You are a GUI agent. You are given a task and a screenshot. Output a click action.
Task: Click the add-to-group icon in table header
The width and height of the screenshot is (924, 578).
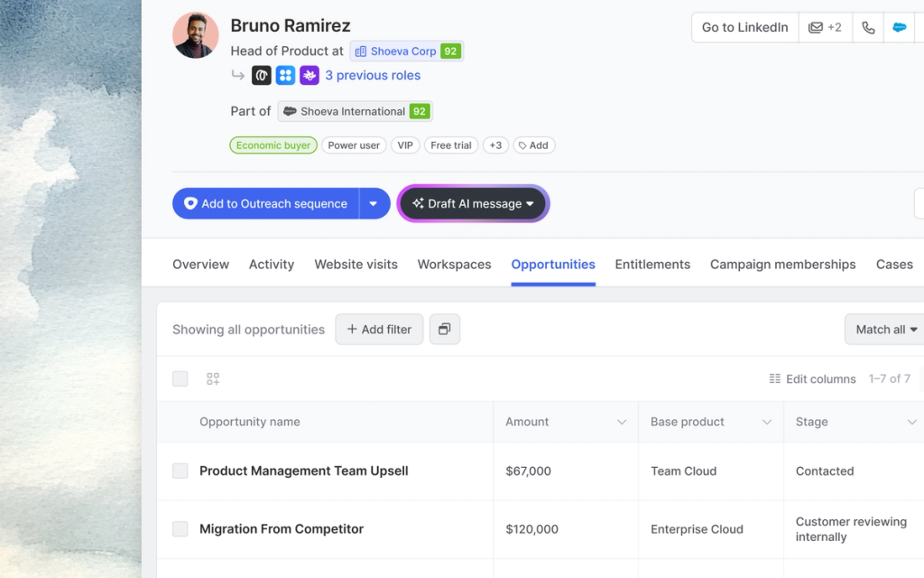pyautogui.click(x=213, y=378)
